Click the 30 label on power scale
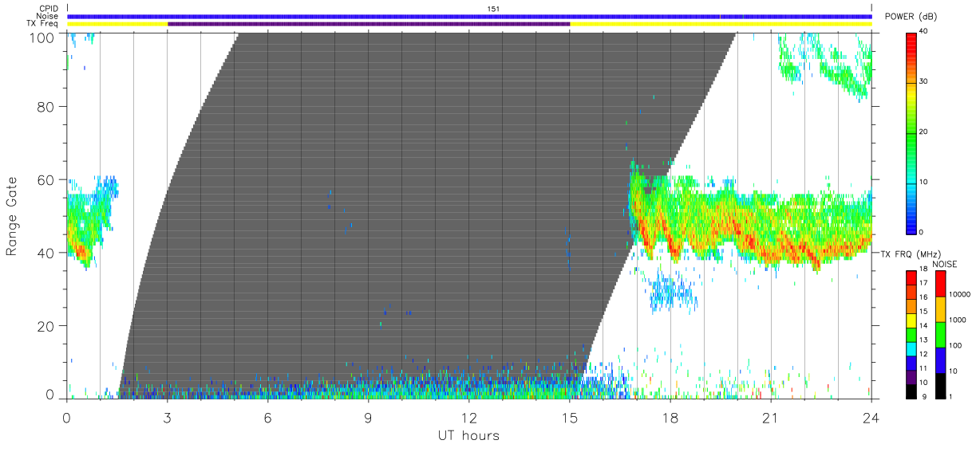 [x=924, y=81]
